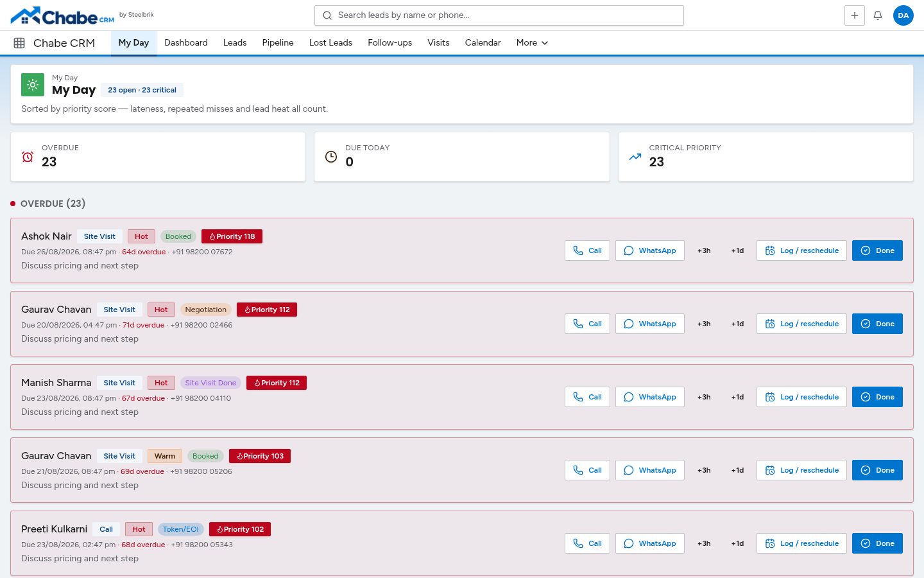
Task: Focus the search leads input field
Action: tap(499, 15)
